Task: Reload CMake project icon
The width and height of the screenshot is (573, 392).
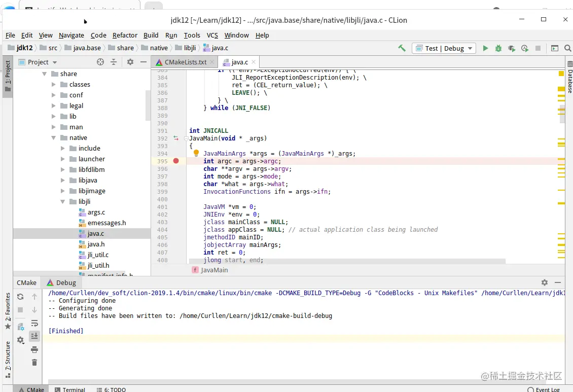Action: pos(20,297)
